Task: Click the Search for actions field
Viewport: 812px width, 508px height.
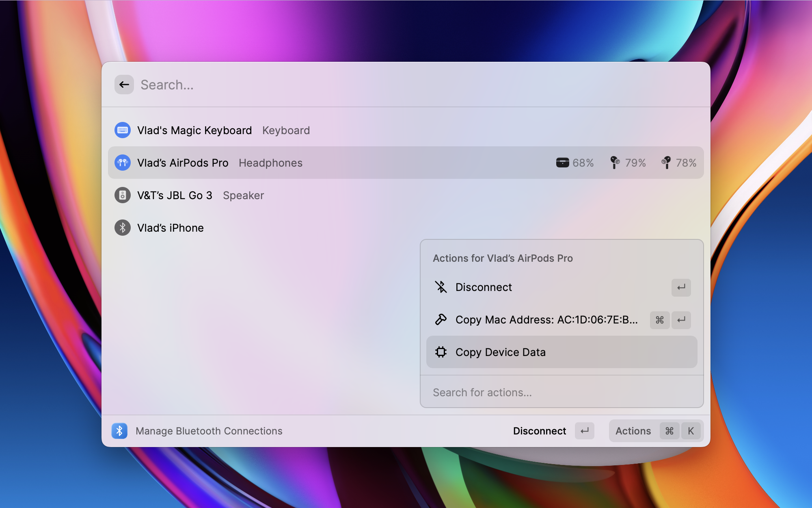Action: [560, 392]
